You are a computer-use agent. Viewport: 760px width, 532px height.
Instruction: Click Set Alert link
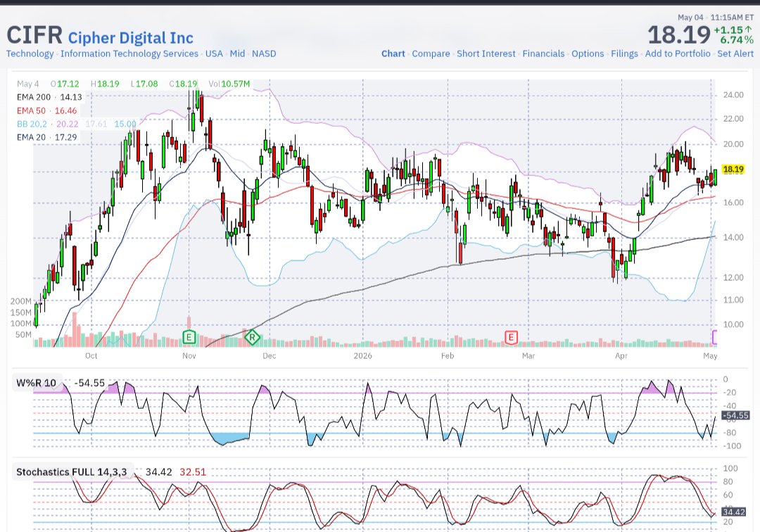pyautogui.click(x=735, y=53)
